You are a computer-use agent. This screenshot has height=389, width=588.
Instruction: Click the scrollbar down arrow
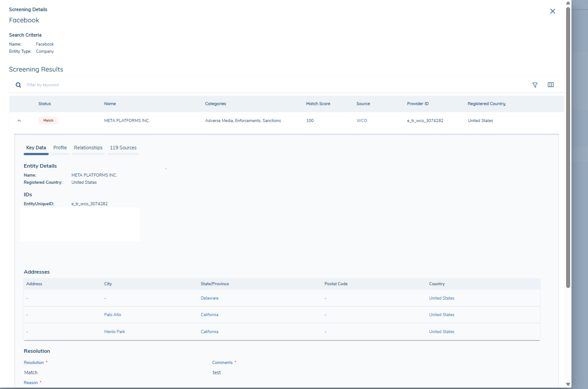point(568,384)
